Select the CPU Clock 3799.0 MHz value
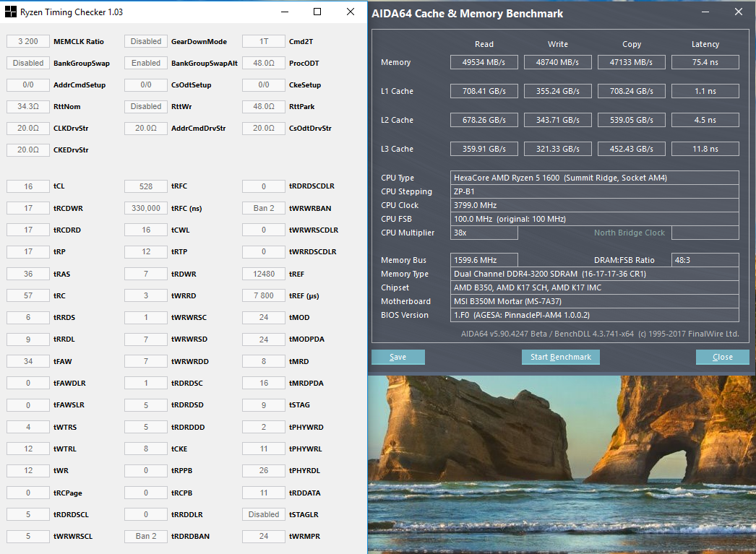 tap(595, 205)
